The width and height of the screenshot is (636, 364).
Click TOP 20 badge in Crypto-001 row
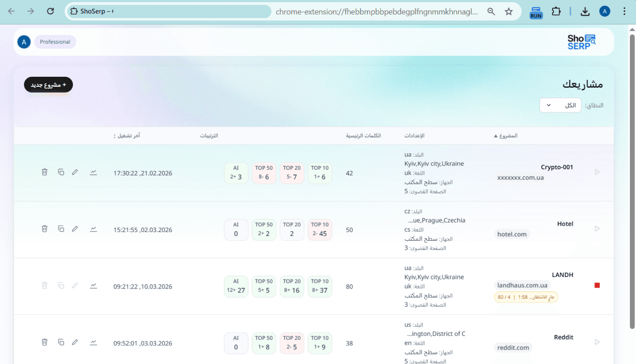pyautogui.click(x=292, y=173)
